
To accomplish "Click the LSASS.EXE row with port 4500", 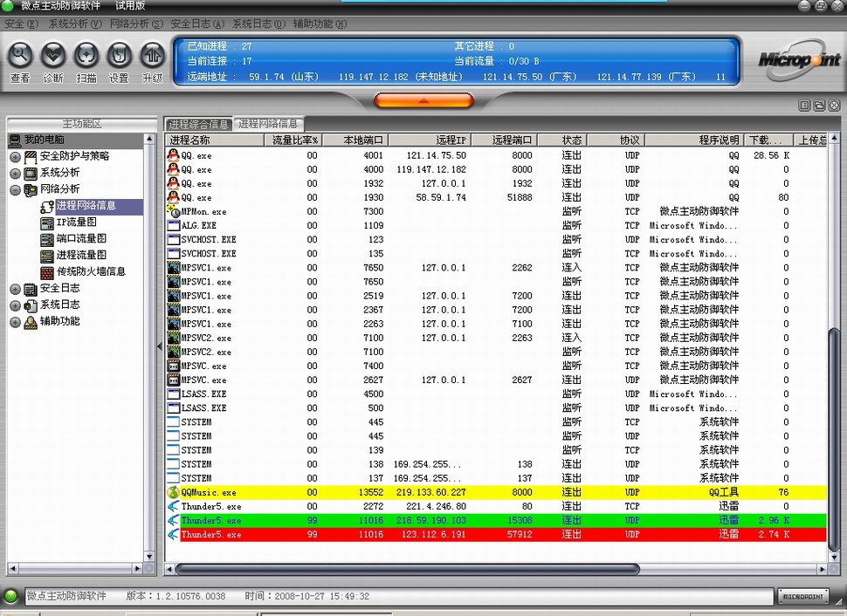I will [x=496, y=394].
